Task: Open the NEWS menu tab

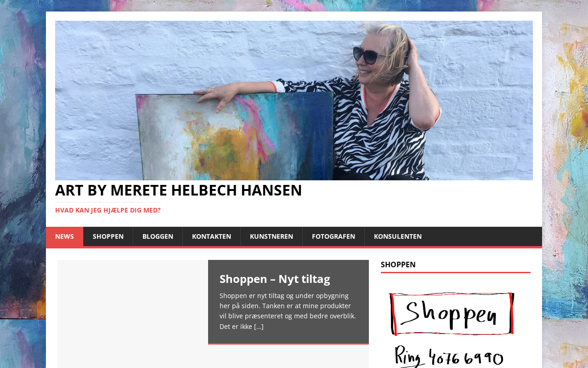Action: click(64, 236)
